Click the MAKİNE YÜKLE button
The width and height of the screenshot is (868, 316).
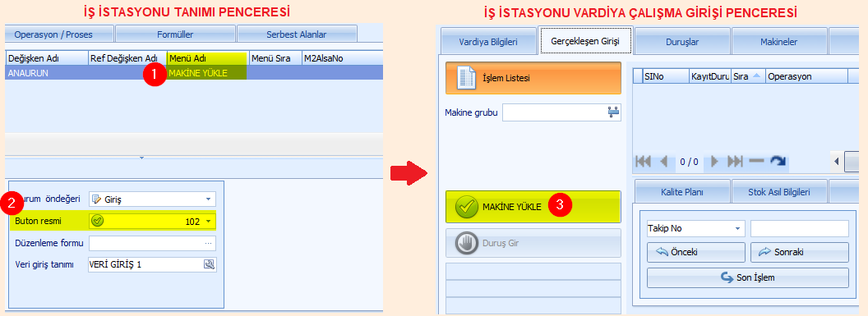533,207
